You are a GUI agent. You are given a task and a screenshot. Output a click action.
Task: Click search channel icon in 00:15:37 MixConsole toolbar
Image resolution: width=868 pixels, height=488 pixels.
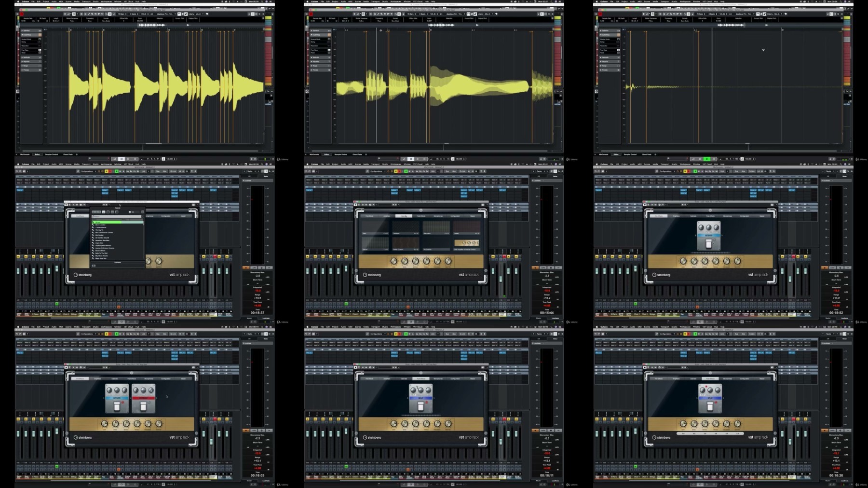click(78, 171)
